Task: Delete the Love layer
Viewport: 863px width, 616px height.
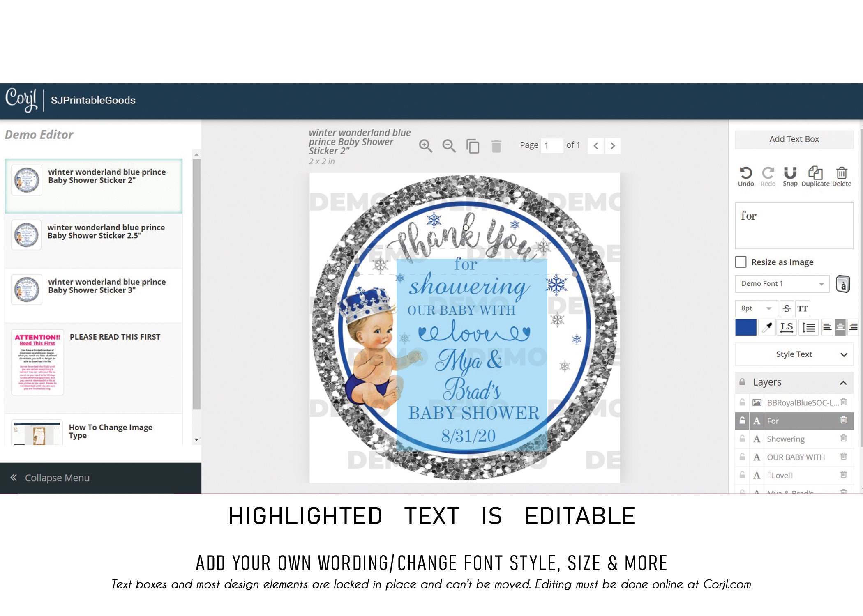Action: 843,474
